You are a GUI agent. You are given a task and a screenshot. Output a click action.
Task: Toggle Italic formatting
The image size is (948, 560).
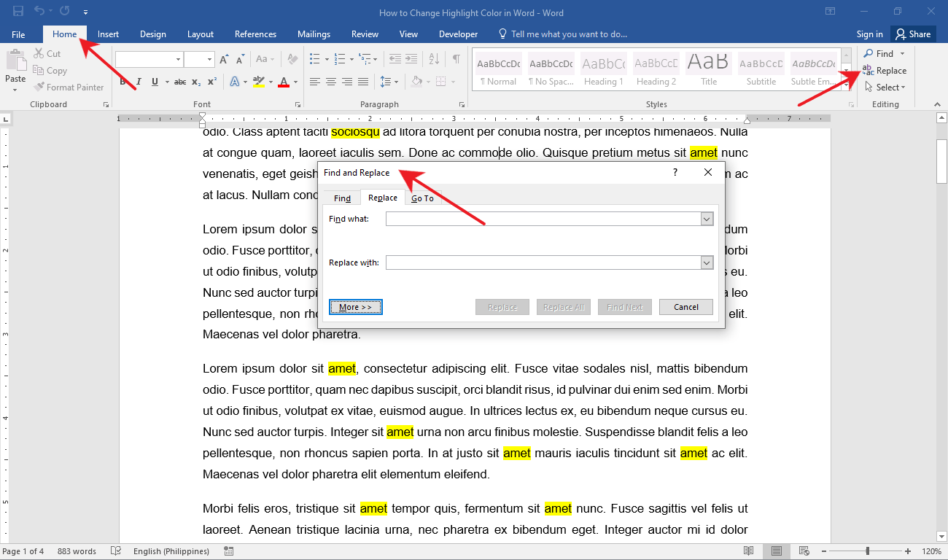point(139,82)
